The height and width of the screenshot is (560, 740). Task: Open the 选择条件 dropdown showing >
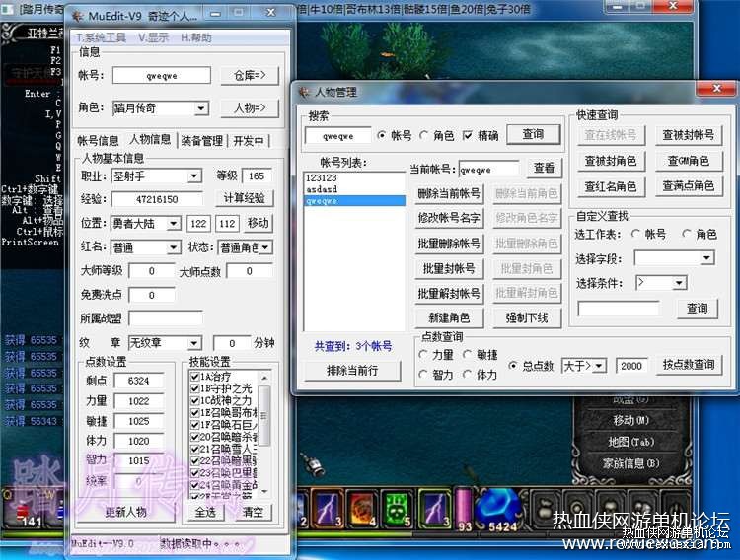coord(679,283)
